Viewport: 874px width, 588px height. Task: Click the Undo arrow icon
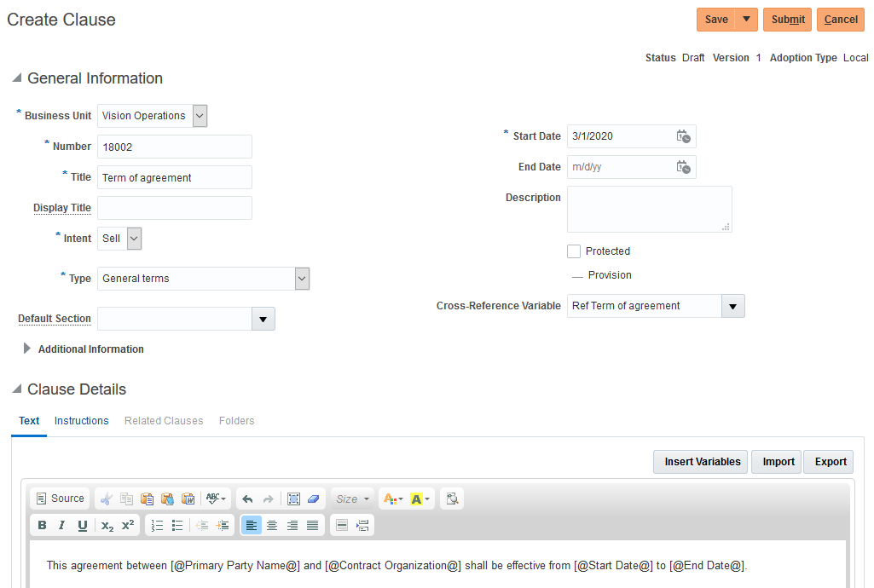pyautogui.click(x=247, y=499)
